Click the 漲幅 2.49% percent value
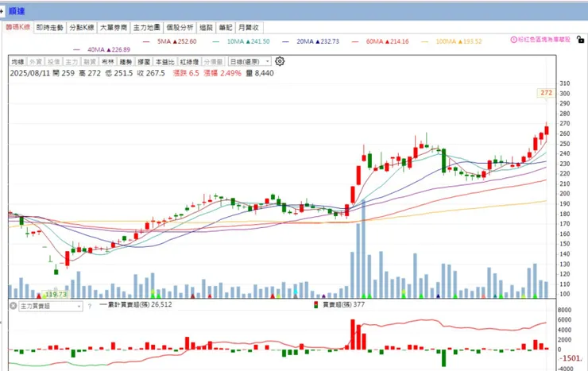Image resolution: width=588 pixels, height=371 pixels. pyautogui.click(x=222, y=73)
